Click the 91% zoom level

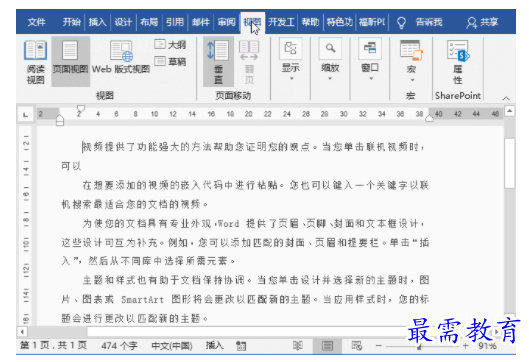pyautogui.click(x=488, y=346)
